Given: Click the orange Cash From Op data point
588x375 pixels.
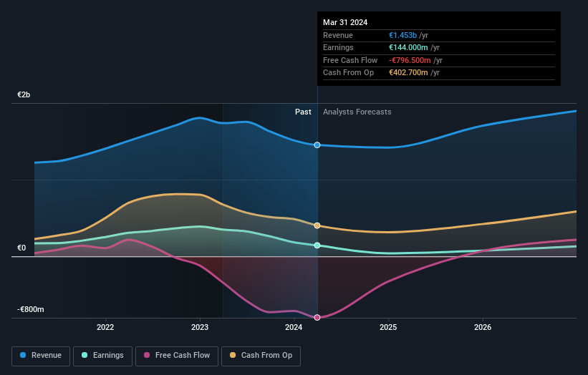Looking at the screenshot, I should pyautogui.click(x=317, y=225).
